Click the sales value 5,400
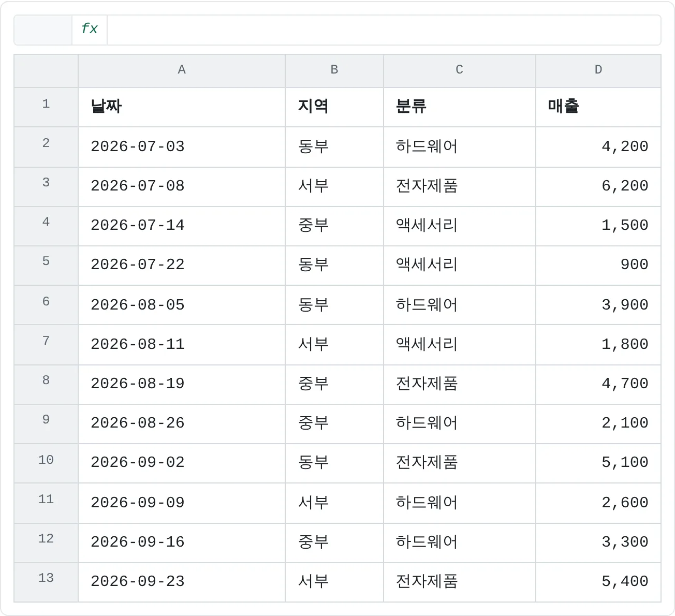The image size is (675, 616). pyautogui.click(x=598, y=582)
